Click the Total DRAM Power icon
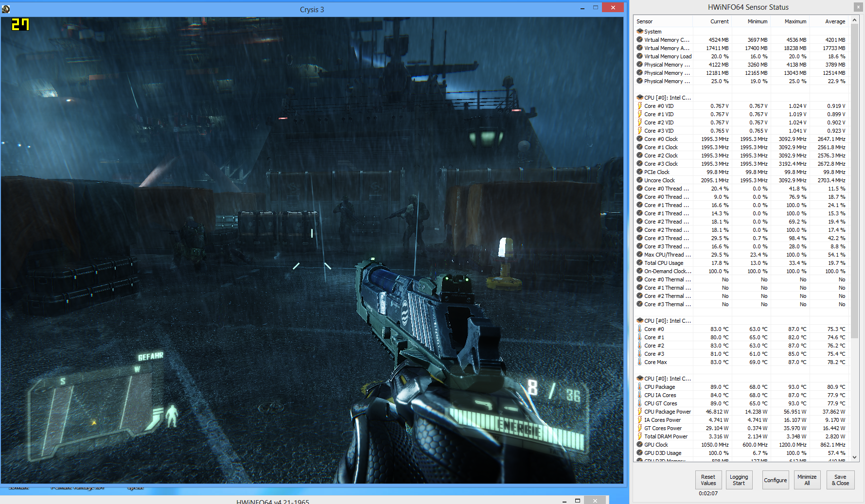The image size is (865, 504). (x=640, y=436)
